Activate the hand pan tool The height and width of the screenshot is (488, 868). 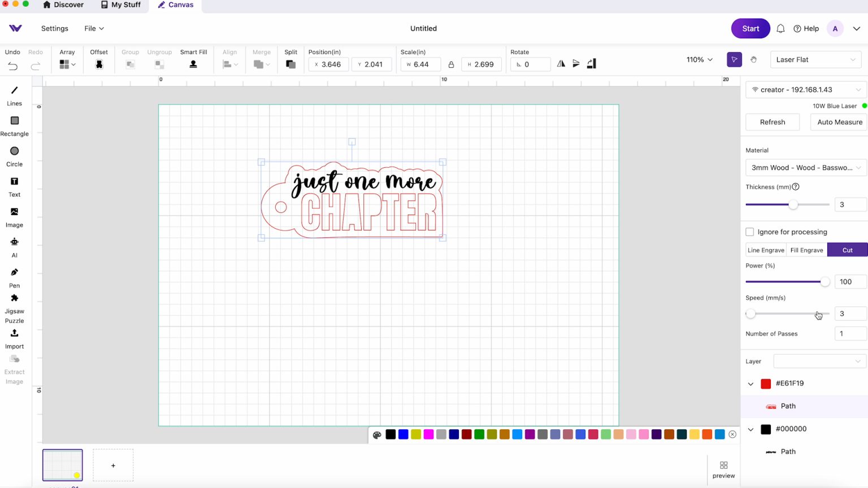coord(753,59)
